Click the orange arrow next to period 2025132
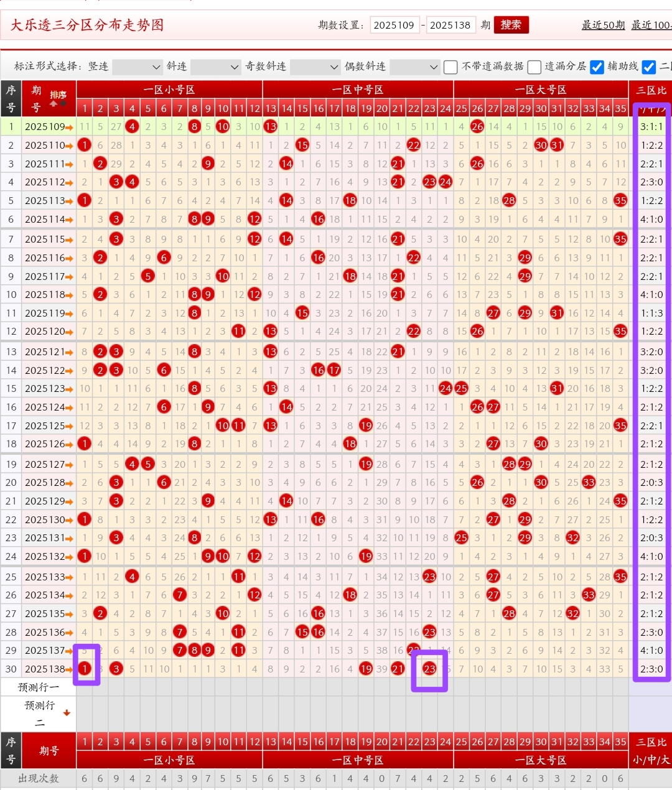 70,557
